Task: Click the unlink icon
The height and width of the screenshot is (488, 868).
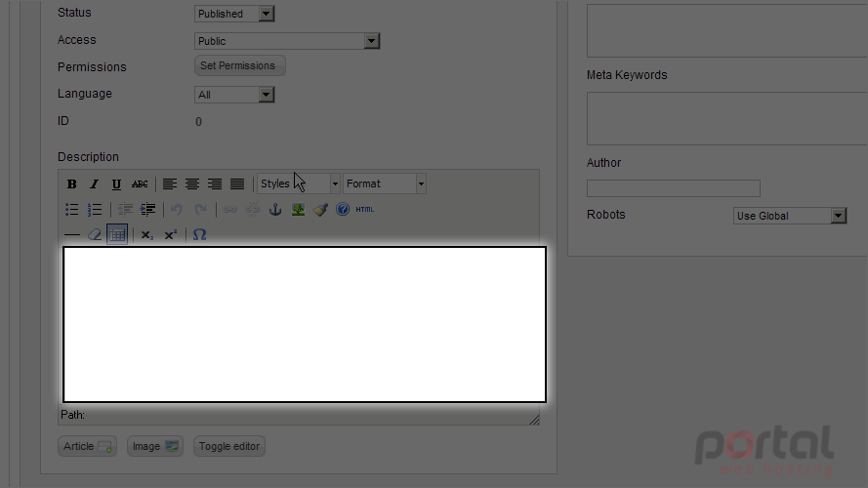Action: tap(253, 209)
